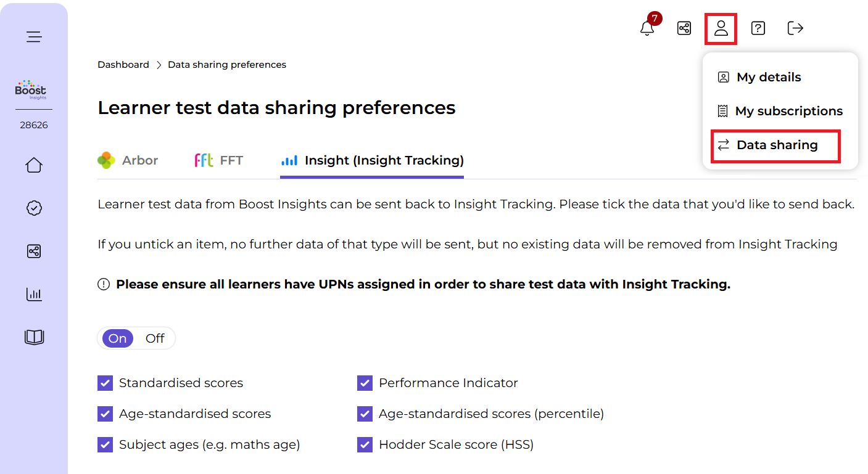Screen dimensions: 868x474
Task: Open the book icon in sidebar
Action: click(34, 337)
